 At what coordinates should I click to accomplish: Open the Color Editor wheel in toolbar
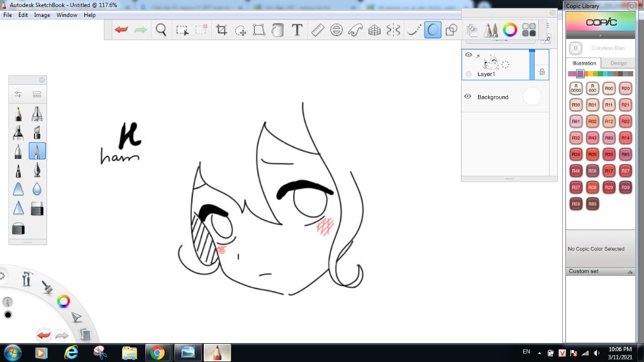tap(509, 30)
